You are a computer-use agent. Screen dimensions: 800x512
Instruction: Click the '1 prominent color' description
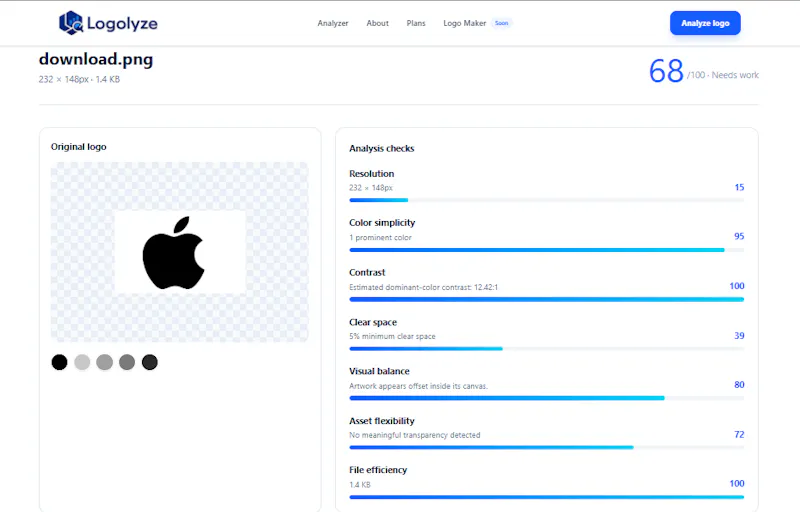point(380,238)
